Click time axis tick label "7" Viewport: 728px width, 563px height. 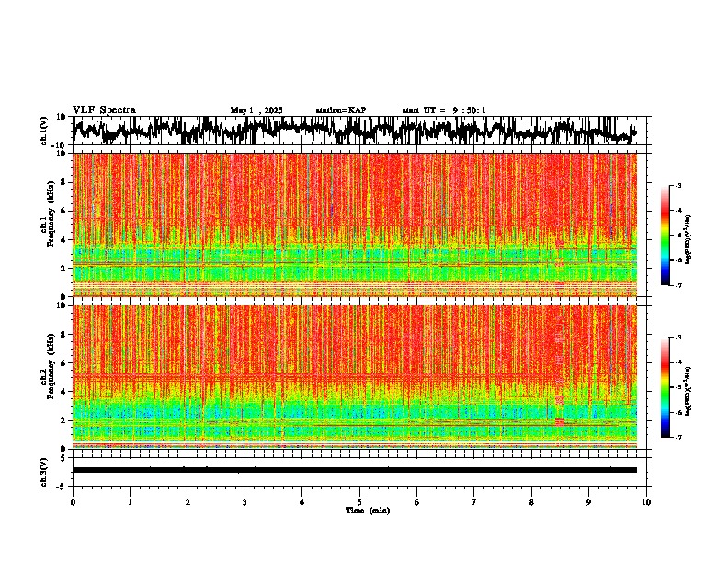click(474, 502)
